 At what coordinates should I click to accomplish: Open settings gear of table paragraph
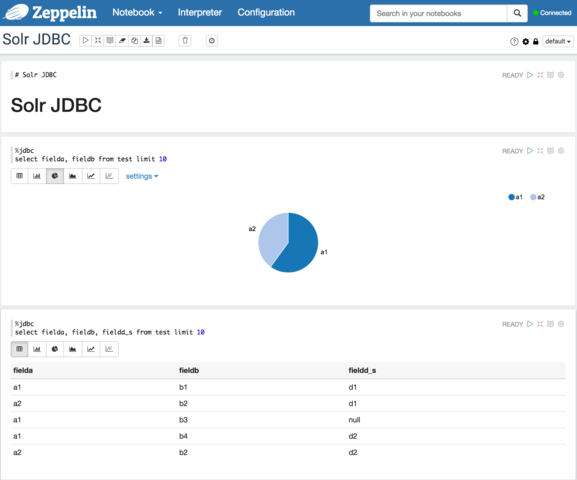[561, 324]
